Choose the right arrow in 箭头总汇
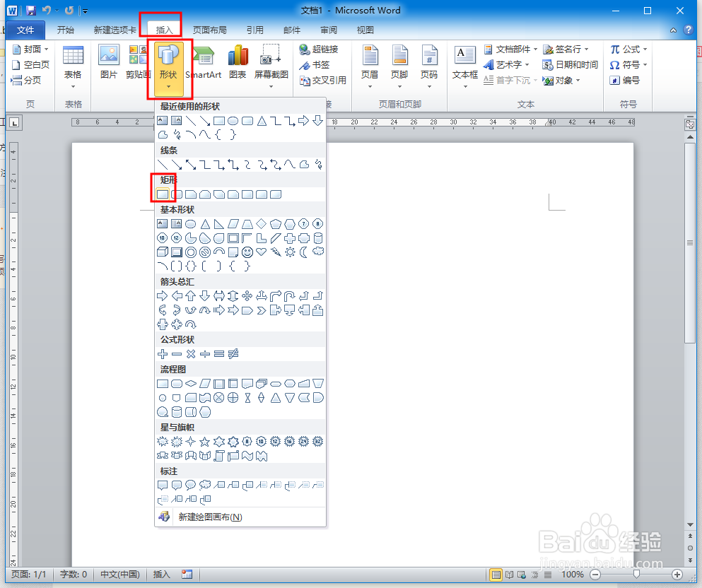 (x=162, y=296)
